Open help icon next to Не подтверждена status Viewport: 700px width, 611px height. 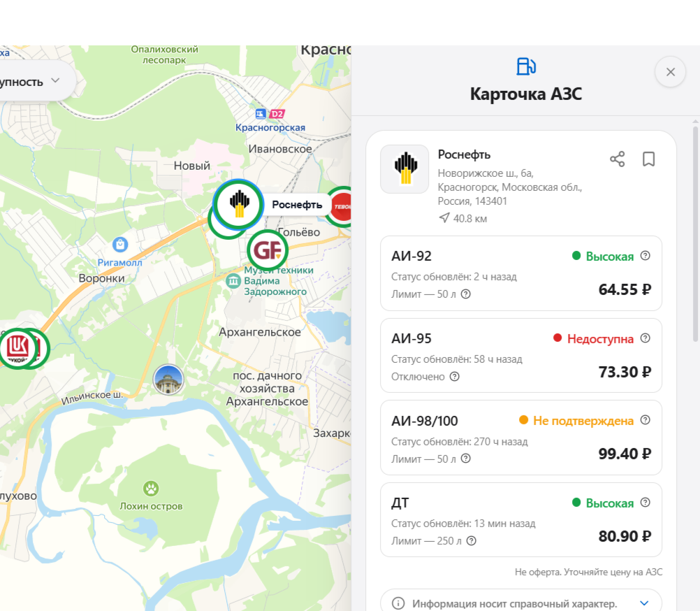[645, 420]
